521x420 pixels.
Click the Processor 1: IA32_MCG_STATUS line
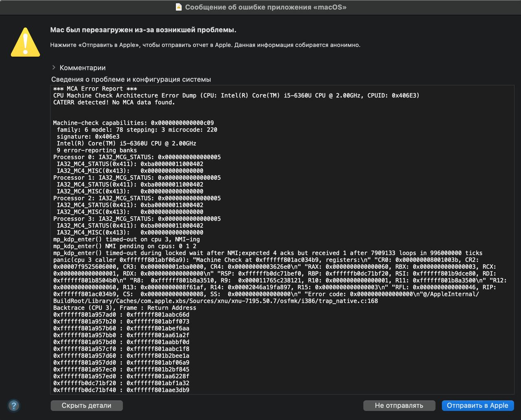click(137, 178)
